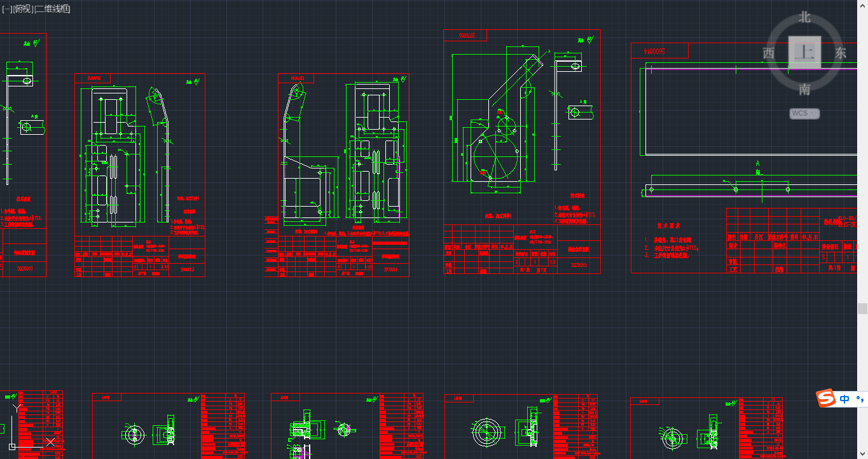Screen dimensions: 868x459
Task: Expand the WCS coordinate system dropdown
Action: (x=804, y=113)
